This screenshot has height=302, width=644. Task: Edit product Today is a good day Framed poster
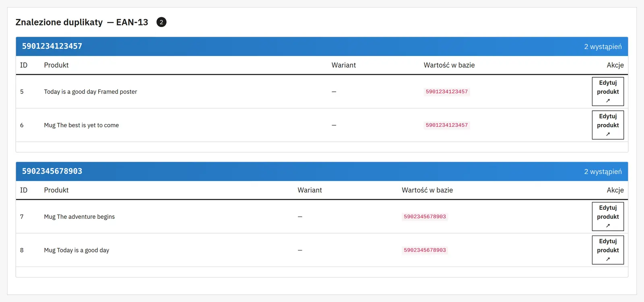tap(608, 91)
